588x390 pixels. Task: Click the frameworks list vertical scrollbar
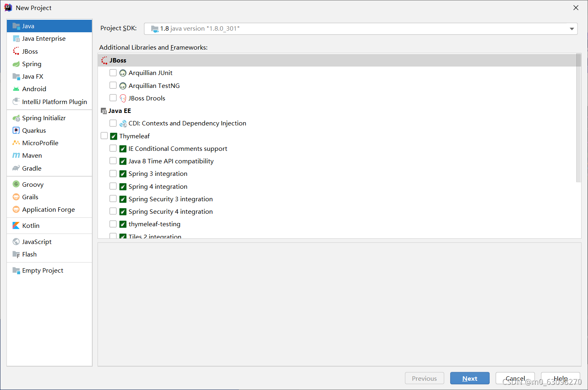coord(579,118)
